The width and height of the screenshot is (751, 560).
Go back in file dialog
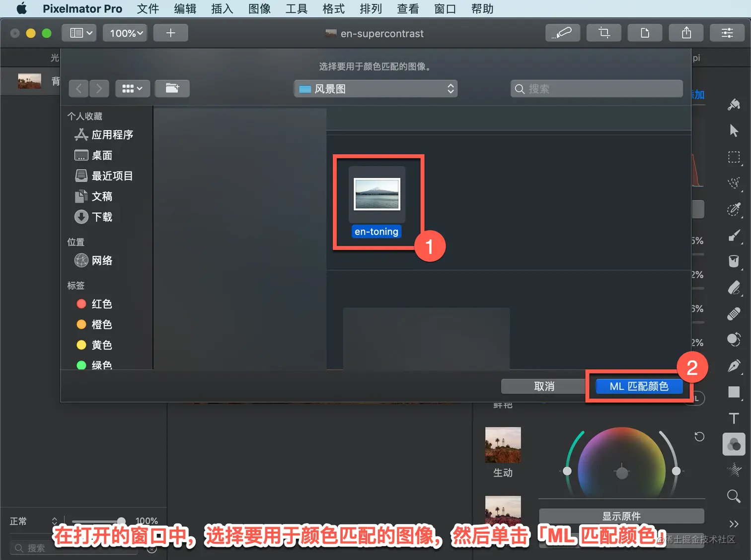coord(79,88)
